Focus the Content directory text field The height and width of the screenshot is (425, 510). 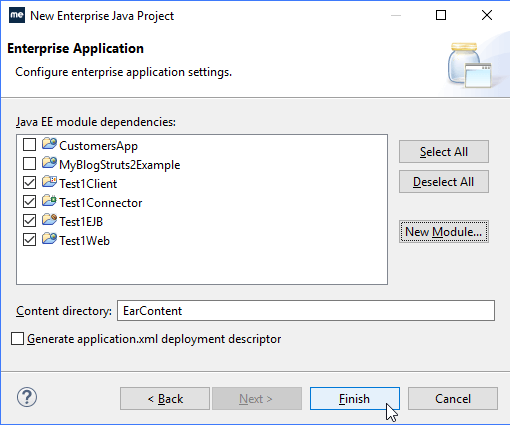[306, 311]
